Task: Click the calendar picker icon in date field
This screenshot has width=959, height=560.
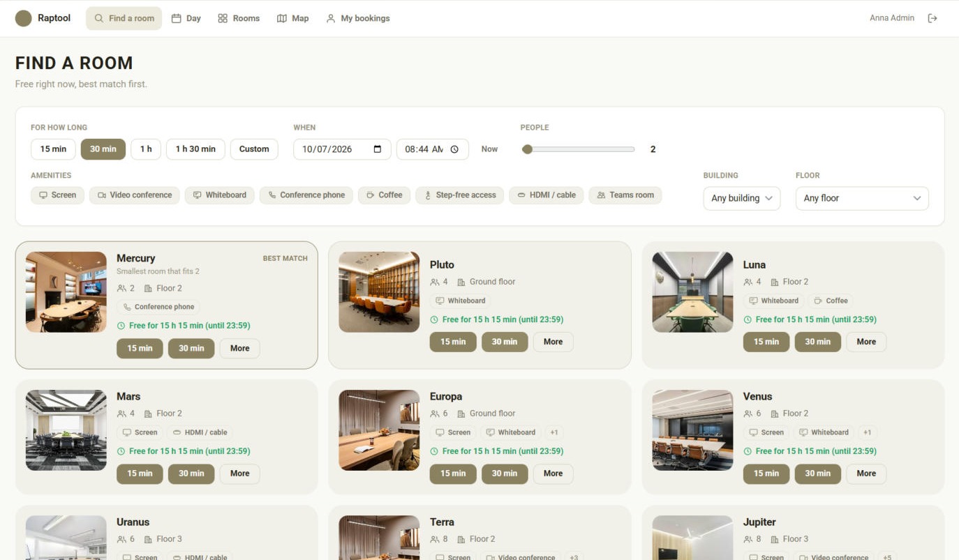Action: point(378,149)
